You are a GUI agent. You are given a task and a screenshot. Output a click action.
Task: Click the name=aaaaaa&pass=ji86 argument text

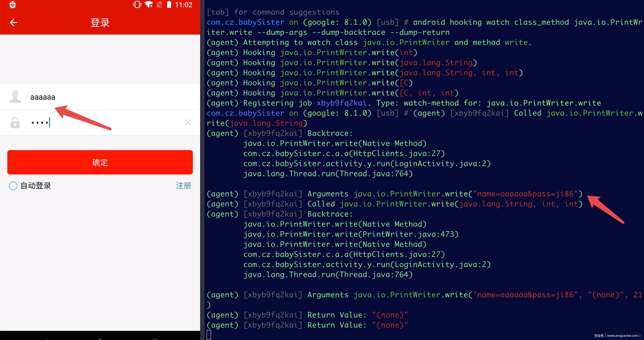pyautogui.click(x=526, y=194)
